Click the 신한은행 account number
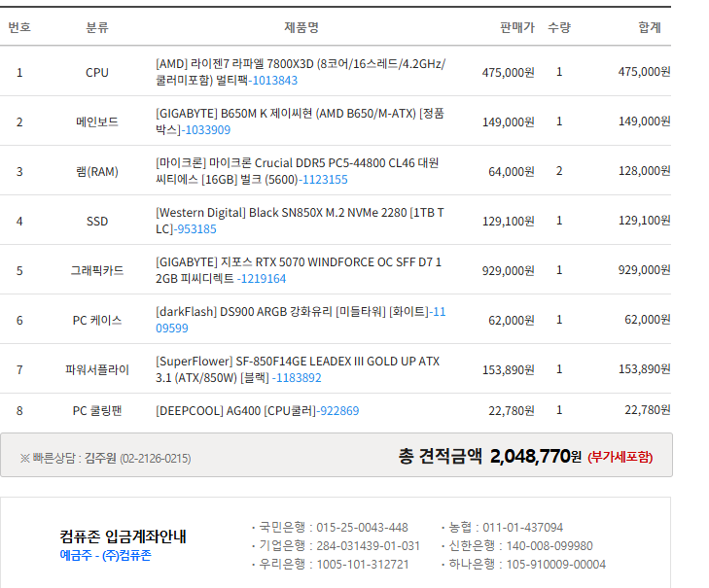709x588 pixels. pos(549,546)
